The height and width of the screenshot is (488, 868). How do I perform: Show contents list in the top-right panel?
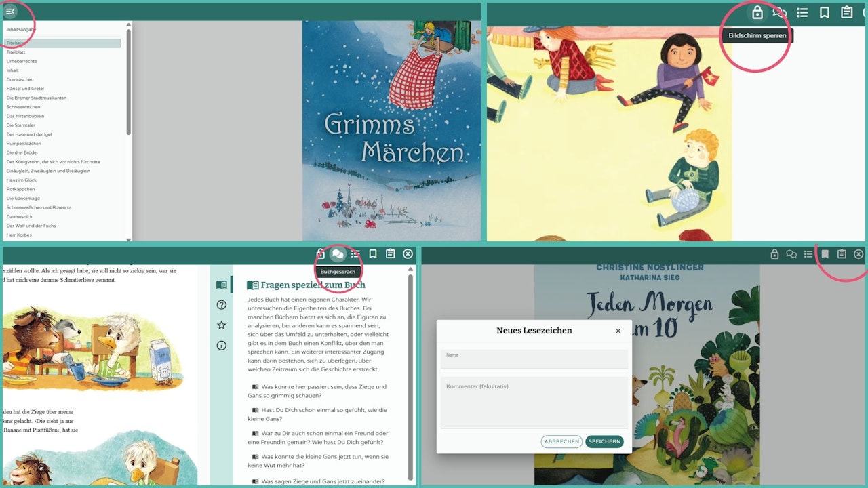point(802,13)
